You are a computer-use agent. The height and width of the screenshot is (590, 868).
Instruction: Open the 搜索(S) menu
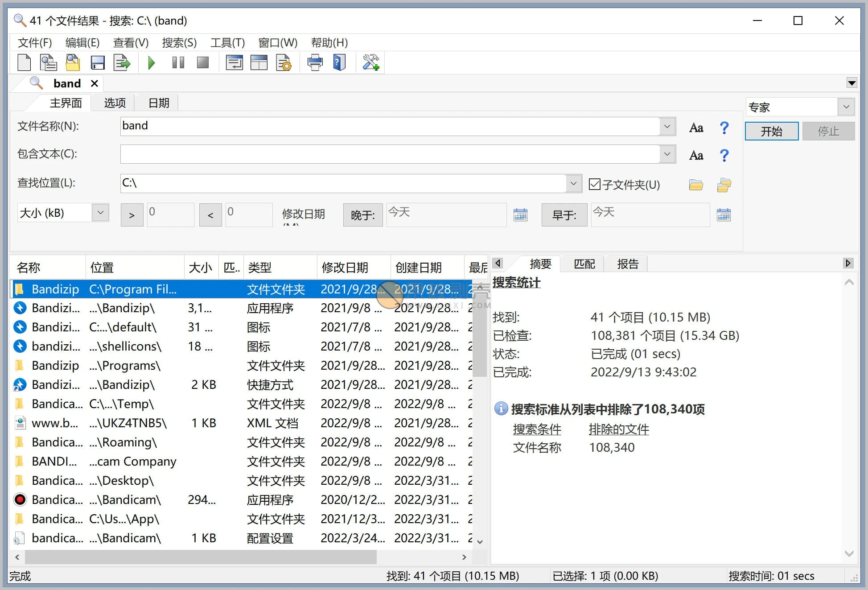pyautogui.click(x=179, y=43)
